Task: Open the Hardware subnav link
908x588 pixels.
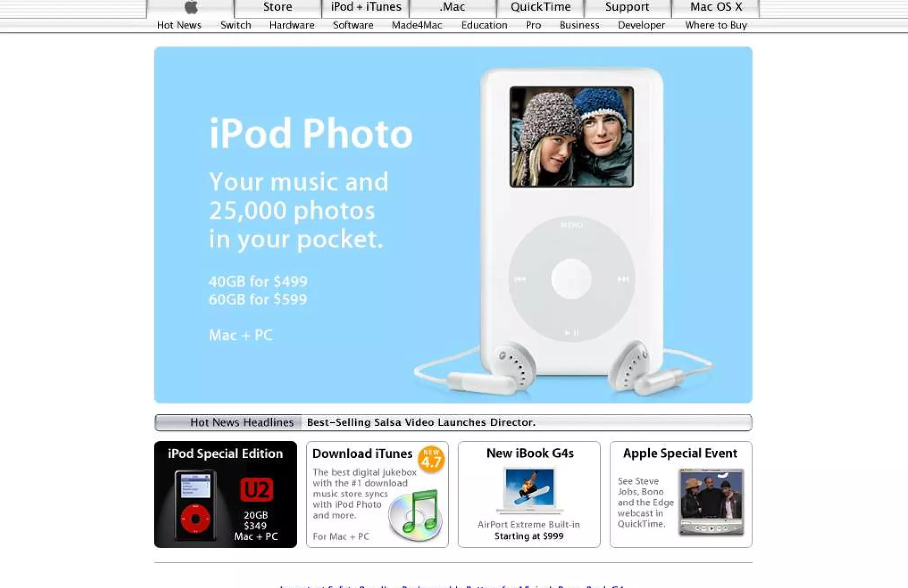Action: pos(292,25)
